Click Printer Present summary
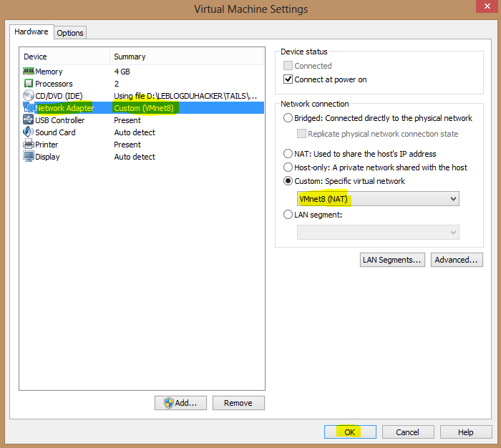This screenshot has height=448, width=501. point(127,145)
